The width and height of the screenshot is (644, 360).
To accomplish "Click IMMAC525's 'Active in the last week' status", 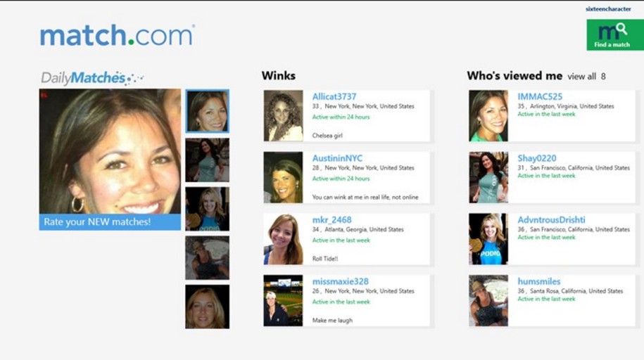I will pyautogui.click(x=546, y=114).
